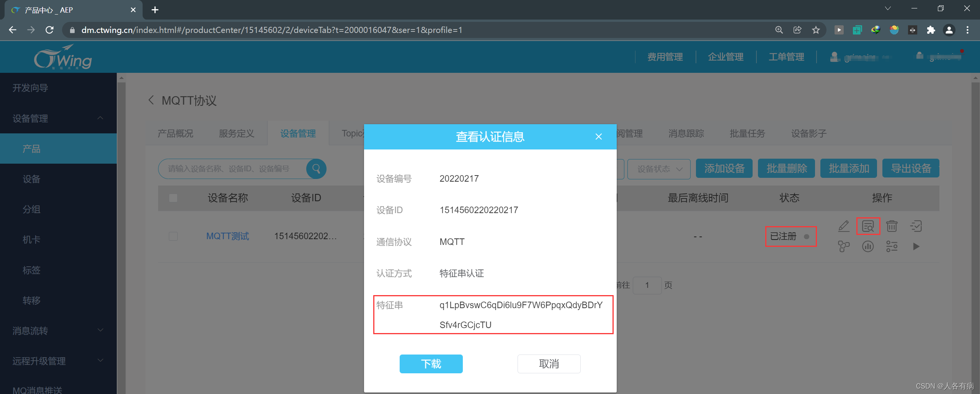This screenshot has height=394, width=980.
Task: Check the MQTT测试 row checkbox
Action: click(173, 236)
